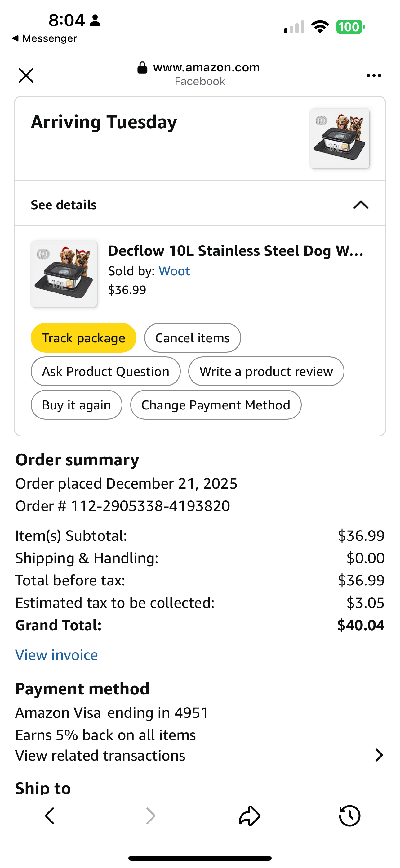Open the Woot seller link
The image size is (400, 868).
pos(174,271)
